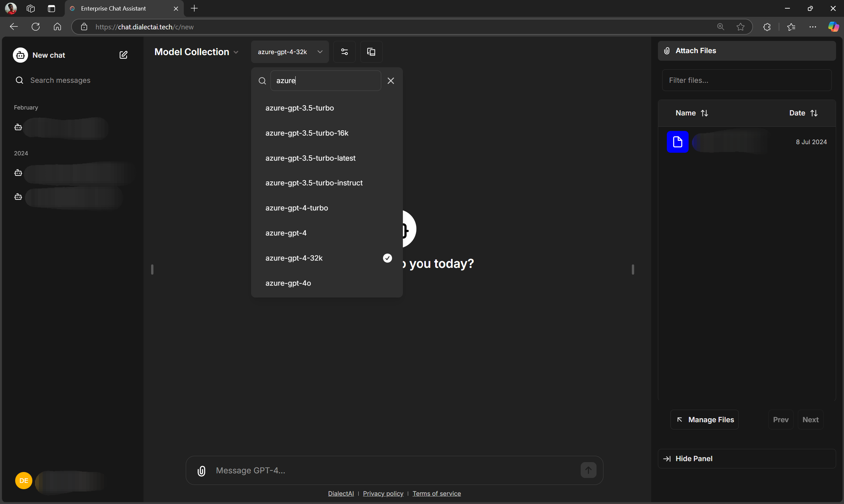Click the Message GPT-4 input box
Image resolution: width=844 pixels, height=504 pixels.
[x=394, y=471]
